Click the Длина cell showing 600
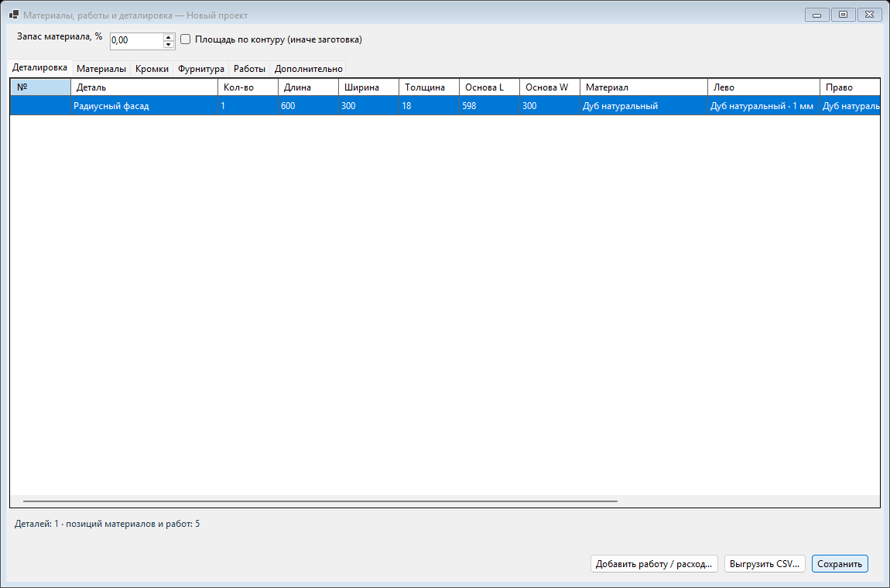 [308, 105]
